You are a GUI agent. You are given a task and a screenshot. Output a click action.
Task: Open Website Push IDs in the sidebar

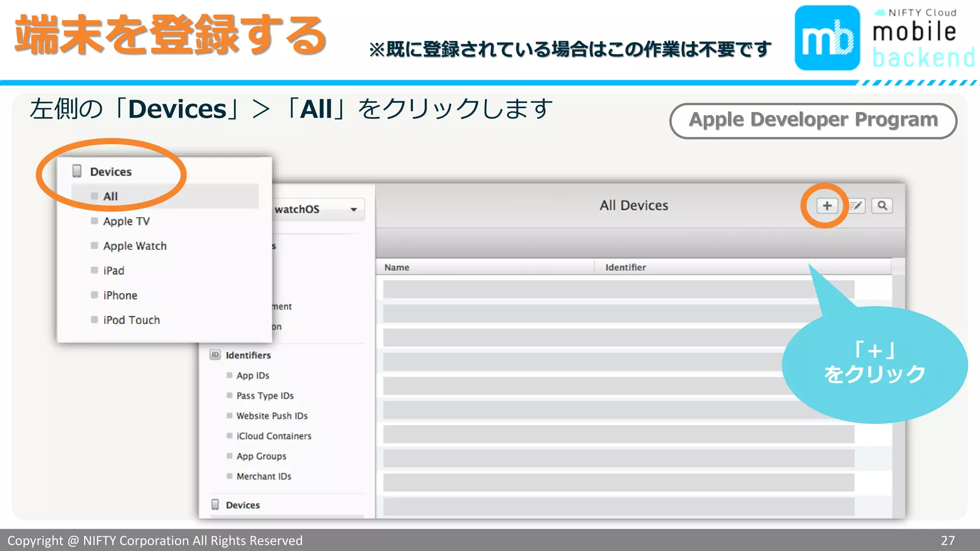click(272, 416)
